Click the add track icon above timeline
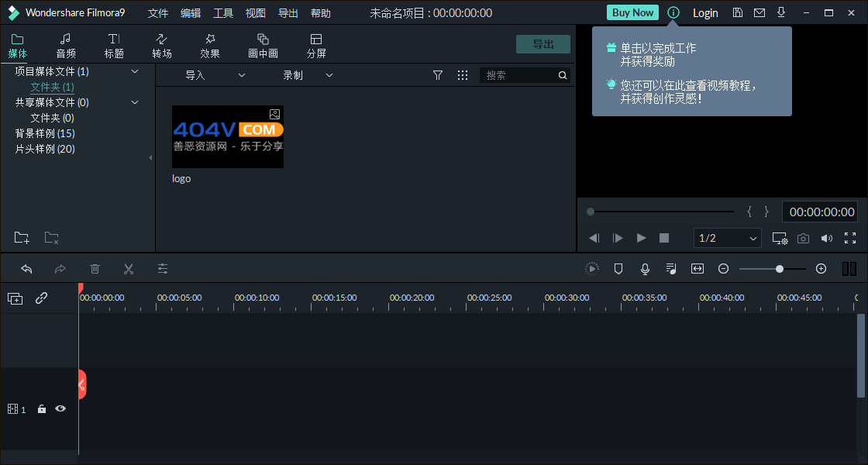 pyautogui.click(x=15, y=298)
